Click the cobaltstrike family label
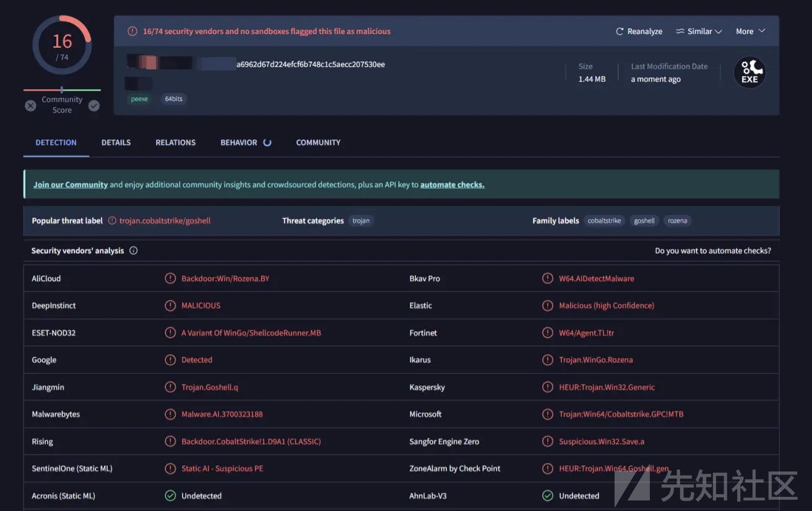This screenshot has width=812, height=511. point(604,221)
